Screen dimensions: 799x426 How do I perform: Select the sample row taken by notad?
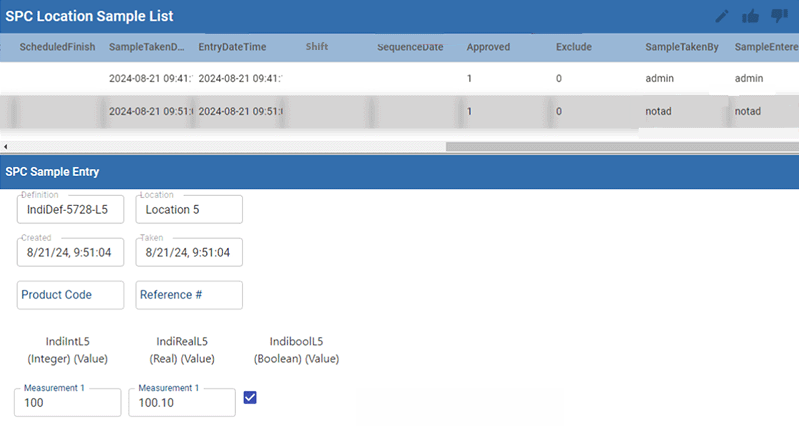click(x=400, y=111)
